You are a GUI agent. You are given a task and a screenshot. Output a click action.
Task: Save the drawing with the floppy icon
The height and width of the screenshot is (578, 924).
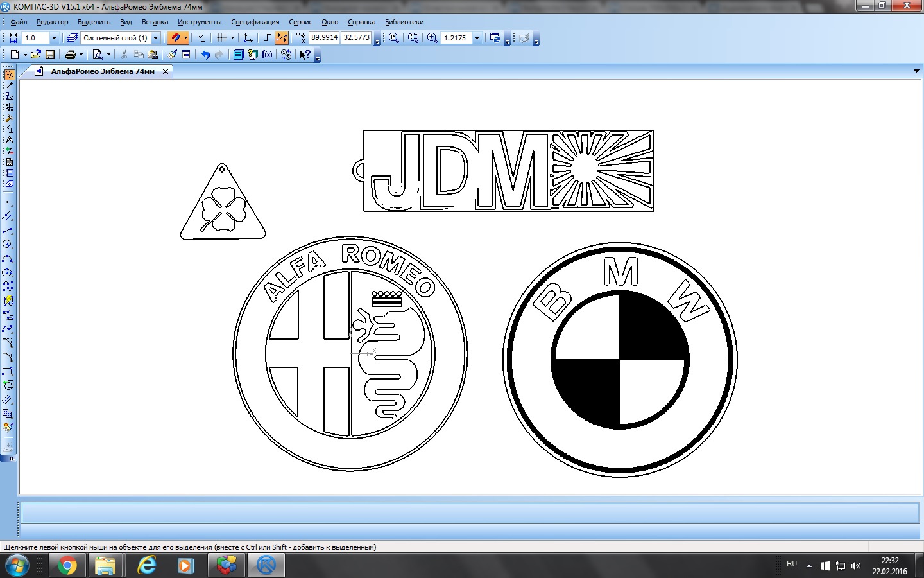[x=50, y=55]
